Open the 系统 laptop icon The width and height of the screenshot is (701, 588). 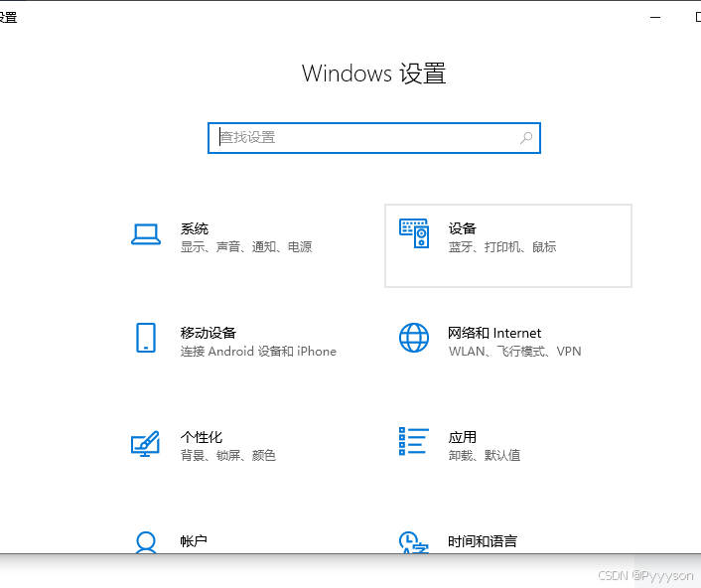point(146,234)
